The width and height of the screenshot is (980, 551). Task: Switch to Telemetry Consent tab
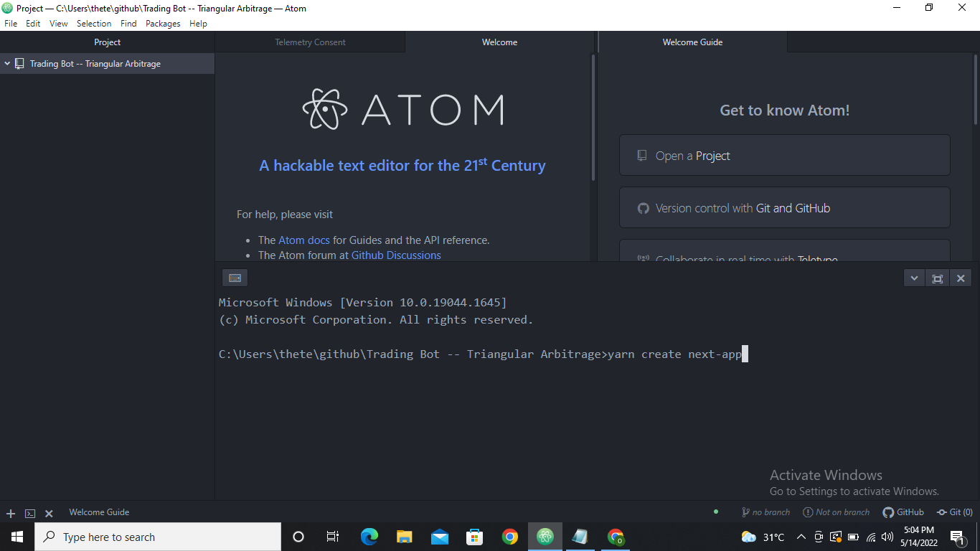click(x=310, y=42)
